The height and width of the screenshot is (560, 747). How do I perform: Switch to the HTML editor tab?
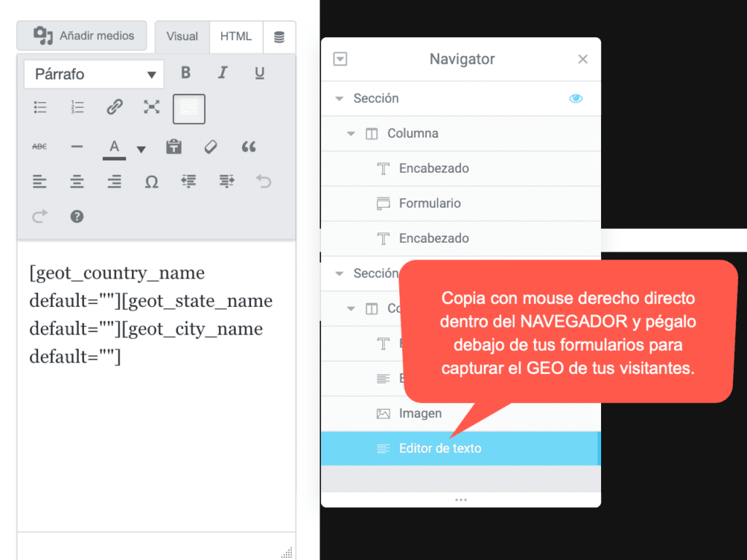(x=236, y=36)
